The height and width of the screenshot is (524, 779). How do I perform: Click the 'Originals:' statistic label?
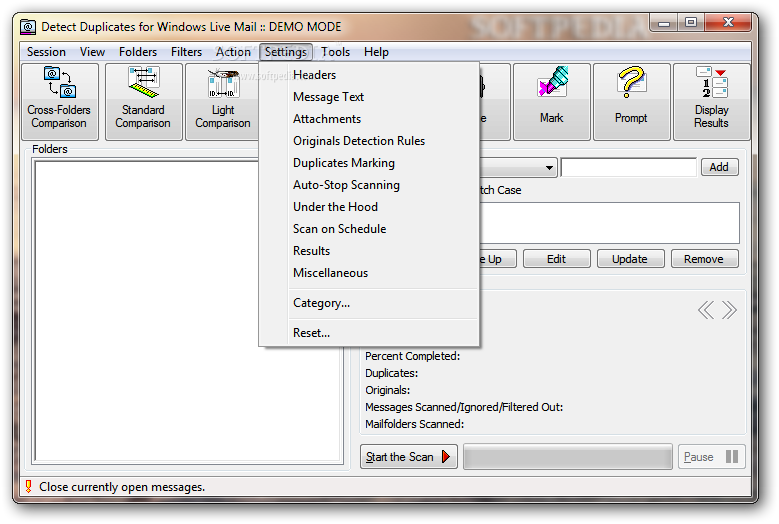point(388,390)
